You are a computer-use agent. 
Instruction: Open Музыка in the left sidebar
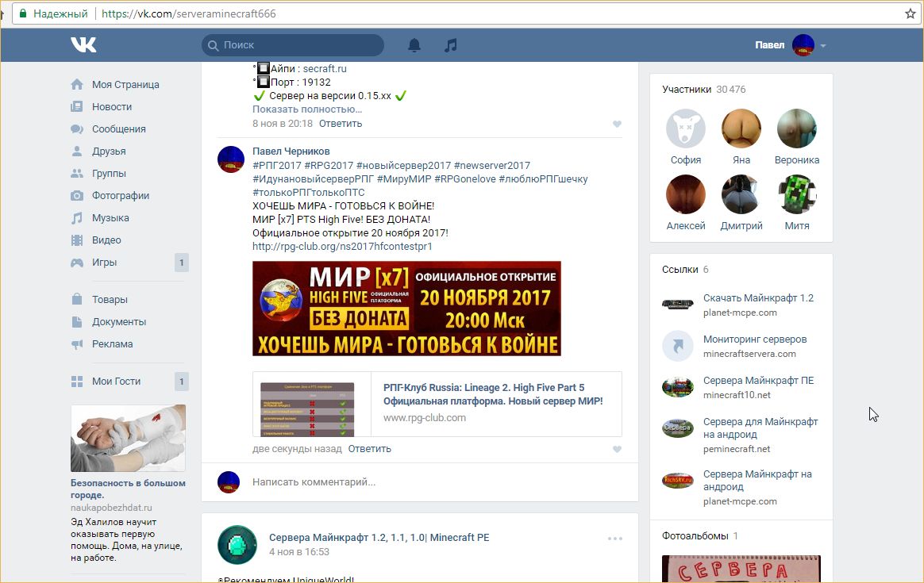110,218
